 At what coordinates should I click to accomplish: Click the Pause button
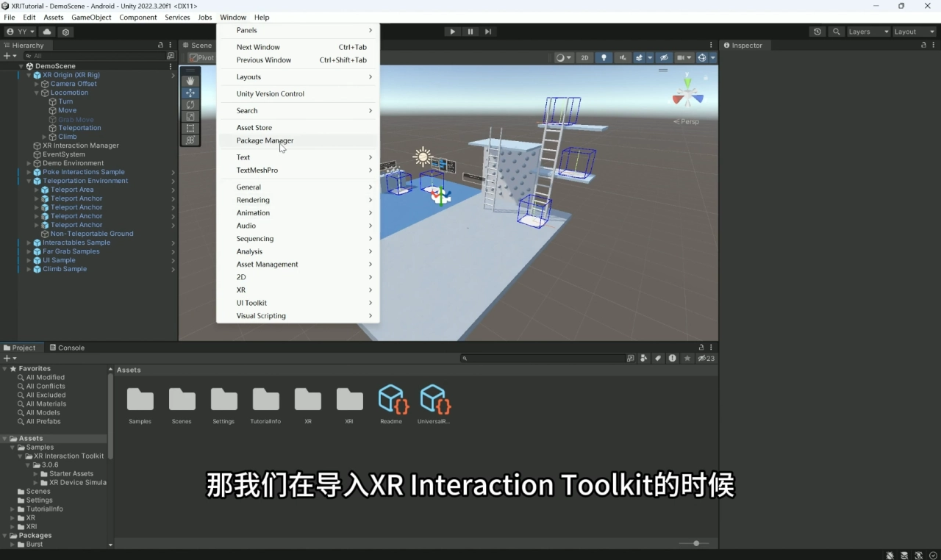pos(470,32)
